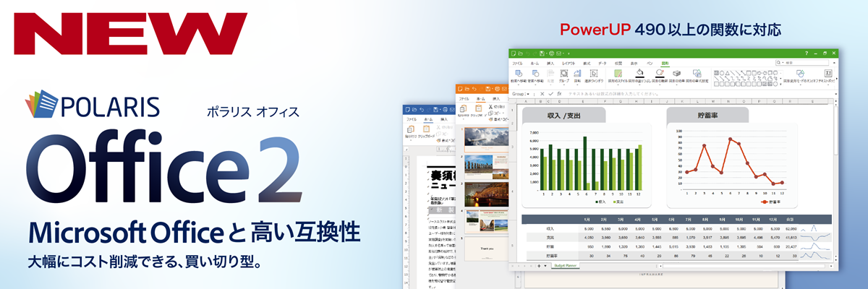Switch to the Data tab in the spreadsheet
This screenshot has width=868, height=289.
(x=602, y=63)
